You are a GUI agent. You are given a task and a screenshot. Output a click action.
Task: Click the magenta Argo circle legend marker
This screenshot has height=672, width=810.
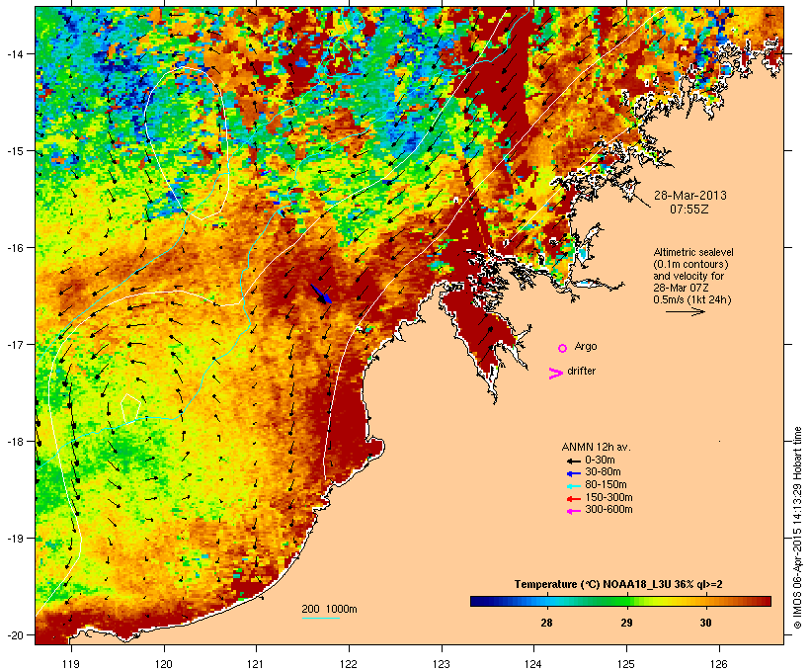point(563,348)
